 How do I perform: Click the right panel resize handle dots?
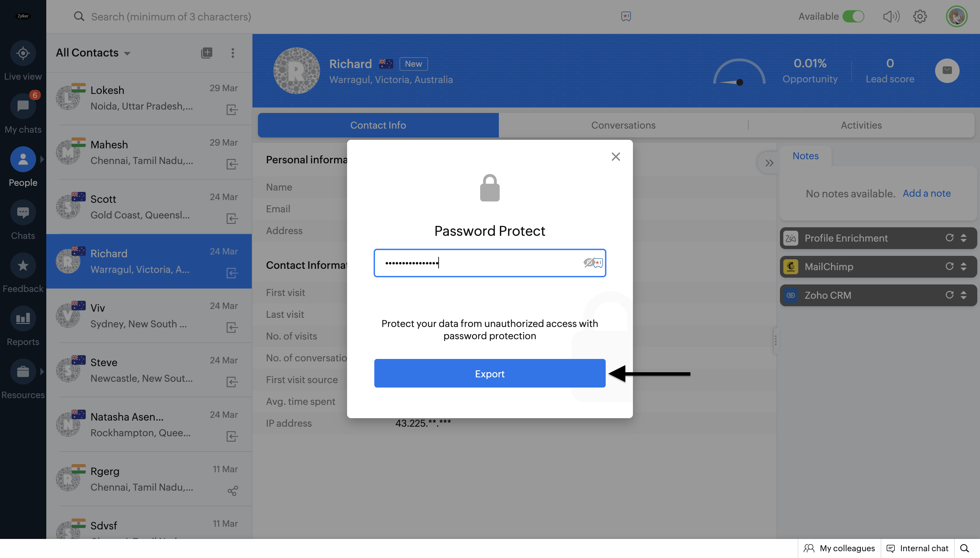pos(775,340)
